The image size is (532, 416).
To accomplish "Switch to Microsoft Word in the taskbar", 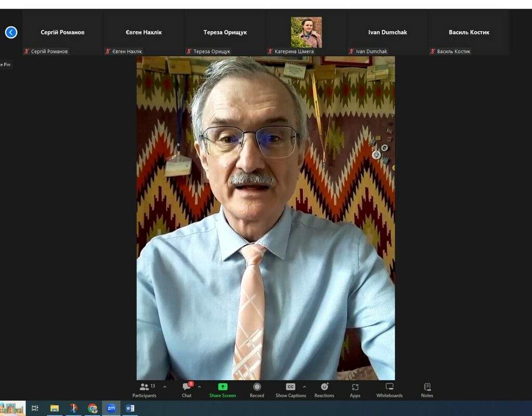I will [x=130, y=408].
